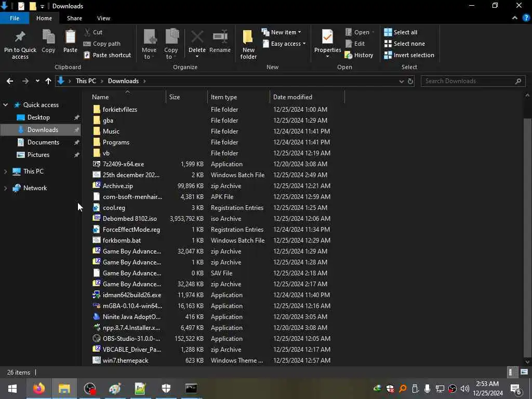
Task: Select win7.themepack file
Action: pos(125,361)
